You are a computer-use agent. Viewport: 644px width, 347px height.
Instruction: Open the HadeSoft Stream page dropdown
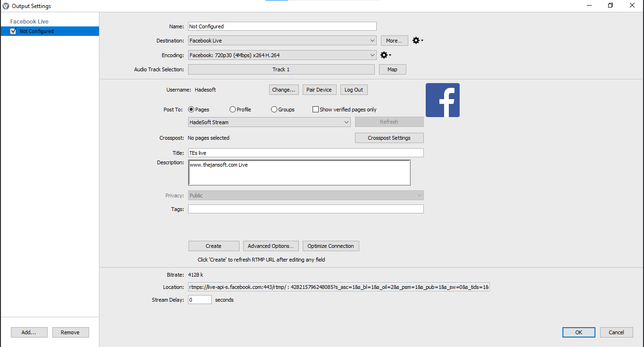coord(269,122)
